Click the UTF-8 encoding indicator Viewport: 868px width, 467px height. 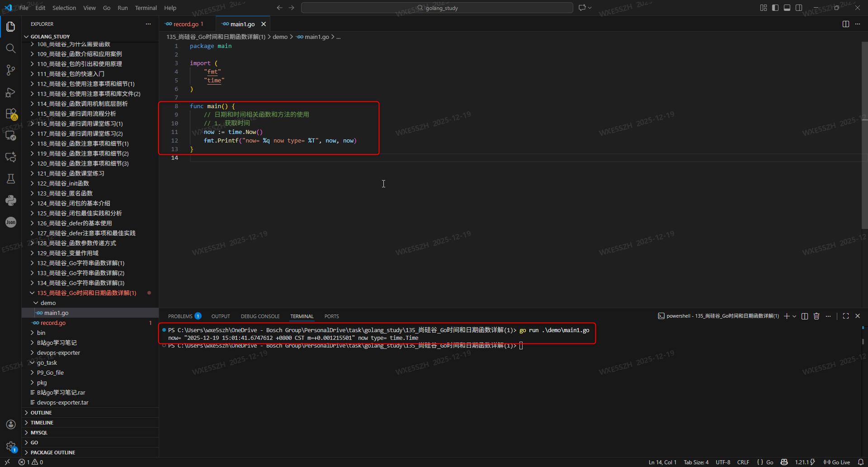click(723, 462)
